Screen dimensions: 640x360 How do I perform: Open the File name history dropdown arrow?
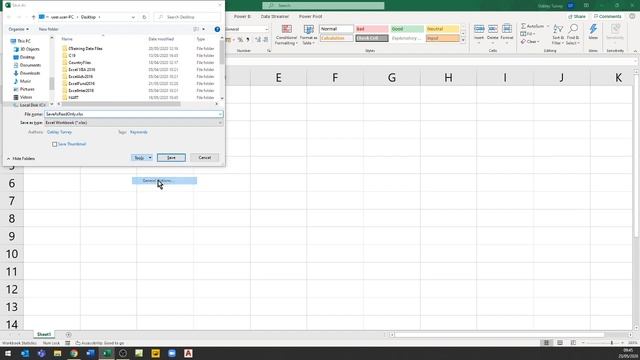[x=220, y=114]
